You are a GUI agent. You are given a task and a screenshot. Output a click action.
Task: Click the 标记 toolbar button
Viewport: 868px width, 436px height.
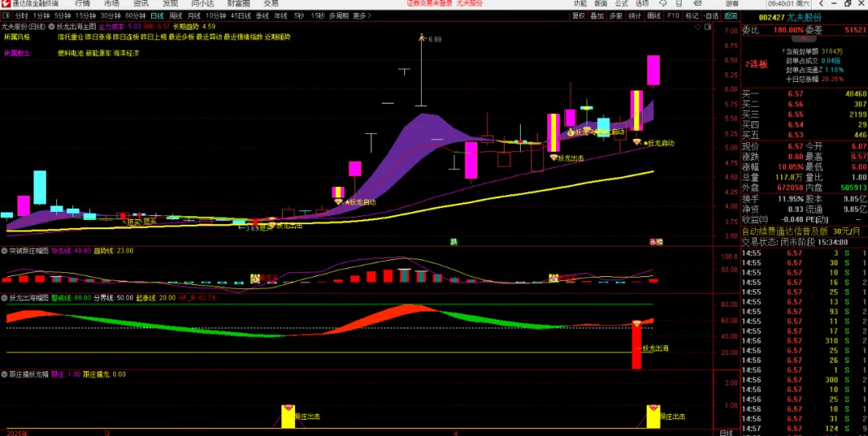[691, 16]
